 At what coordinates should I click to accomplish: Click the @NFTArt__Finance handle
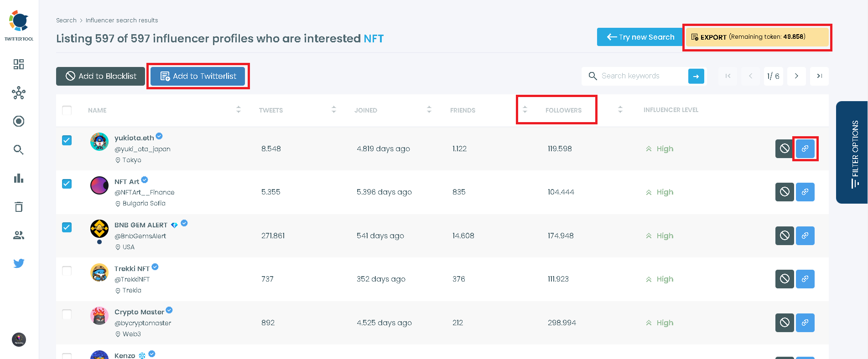[x=145, y=192]
